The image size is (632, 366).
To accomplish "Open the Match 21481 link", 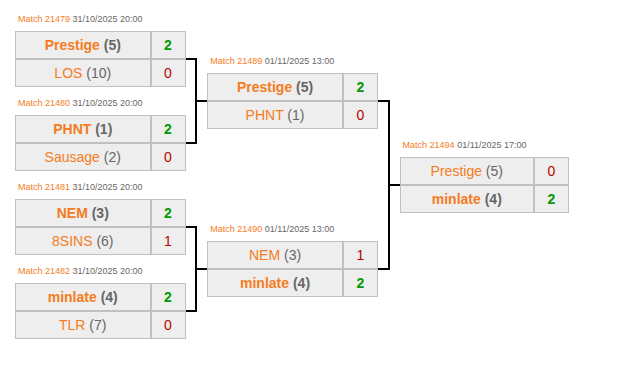I will (x=44, y=187).
